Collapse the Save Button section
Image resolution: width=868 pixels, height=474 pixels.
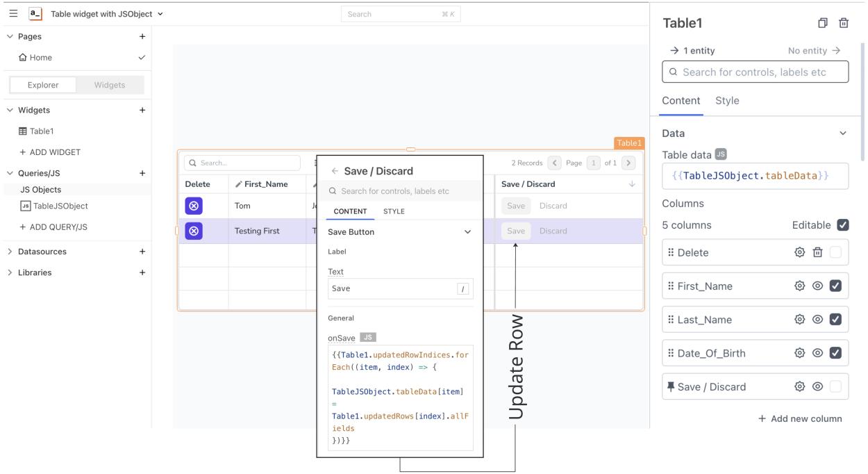467,232
